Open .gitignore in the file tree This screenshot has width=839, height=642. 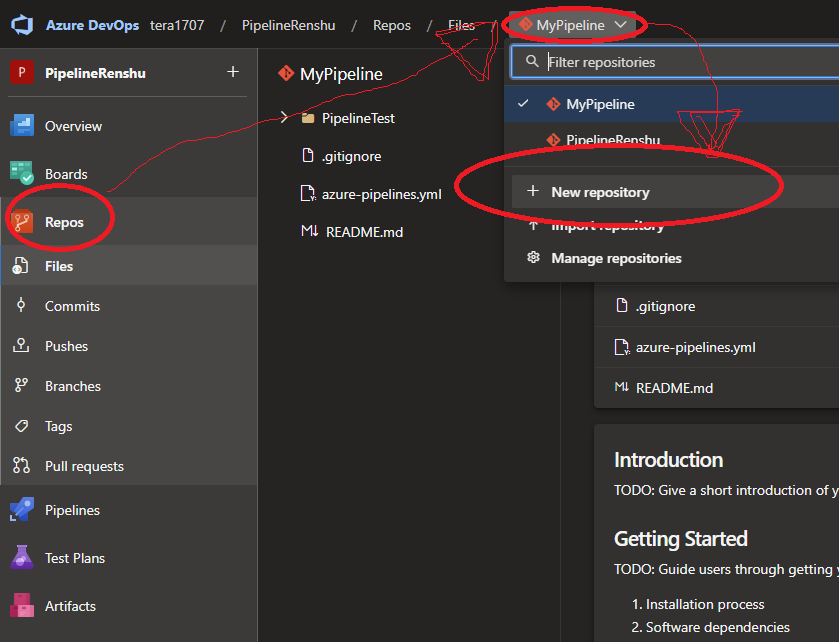tap(351, 156)
